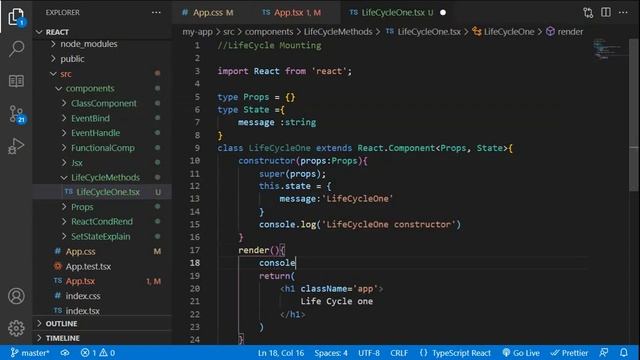Image resolution: width=640 pixels, height=360 pixels.
Task: Open the Explorer view in activity bar
Action: coord(16,17)
